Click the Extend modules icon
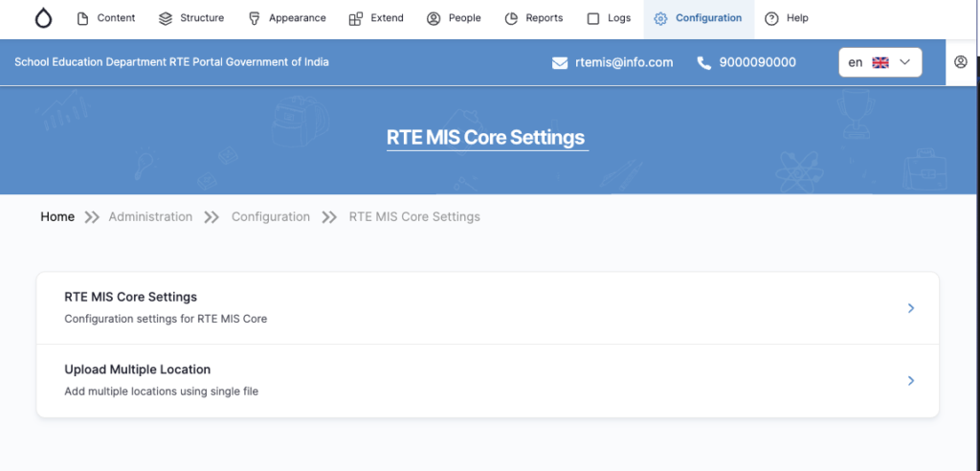This screenshot has height=471, width=980. (356, 18)
